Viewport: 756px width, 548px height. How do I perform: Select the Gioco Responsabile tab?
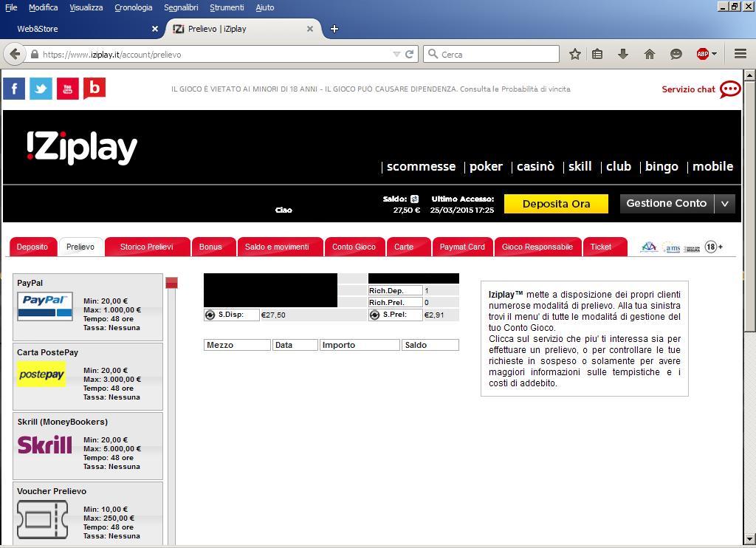pos(537,247)
